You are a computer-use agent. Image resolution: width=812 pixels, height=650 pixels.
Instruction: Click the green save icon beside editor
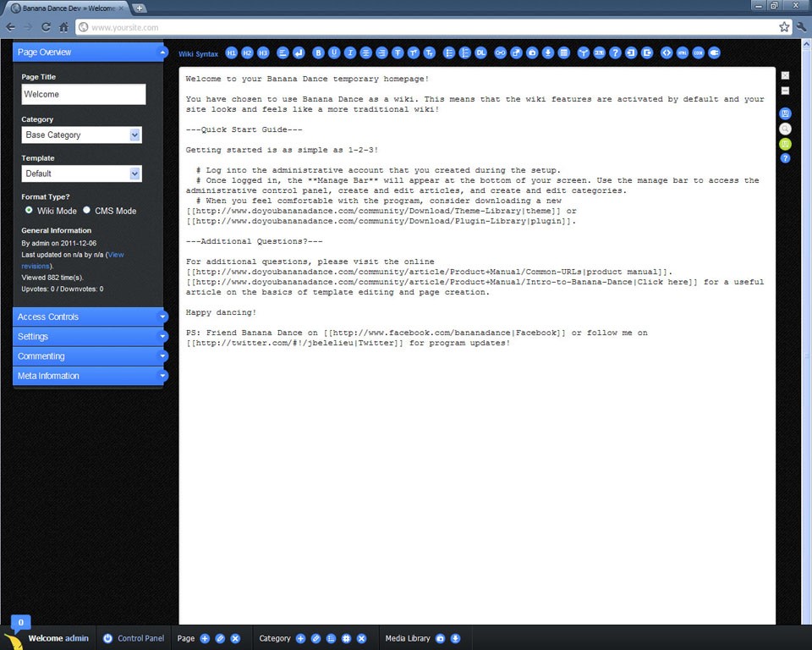785,144
